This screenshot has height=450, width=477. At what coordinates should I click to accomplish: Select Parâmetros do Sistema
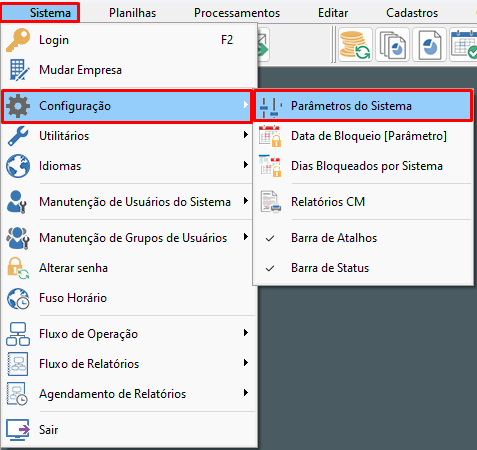pyautogui.click(x=363, y=106)
